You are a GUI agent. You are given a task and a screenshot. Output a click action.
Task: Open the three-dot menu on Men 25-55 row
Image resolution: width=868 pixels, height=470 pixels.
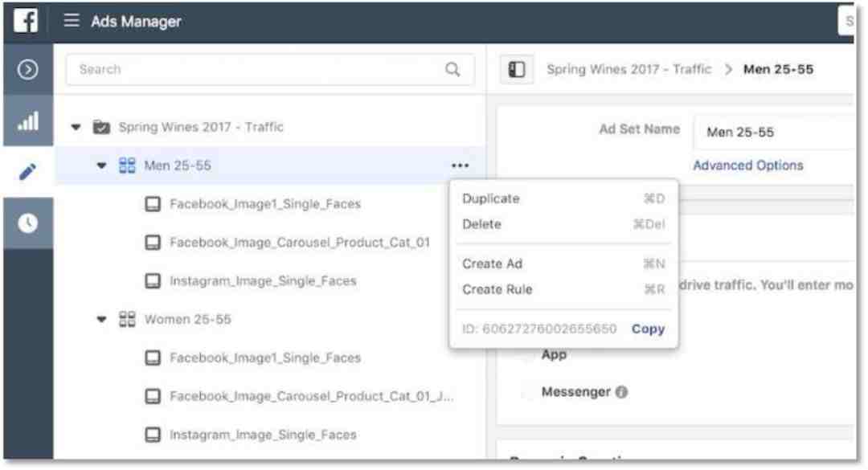(x=460, y=165)
